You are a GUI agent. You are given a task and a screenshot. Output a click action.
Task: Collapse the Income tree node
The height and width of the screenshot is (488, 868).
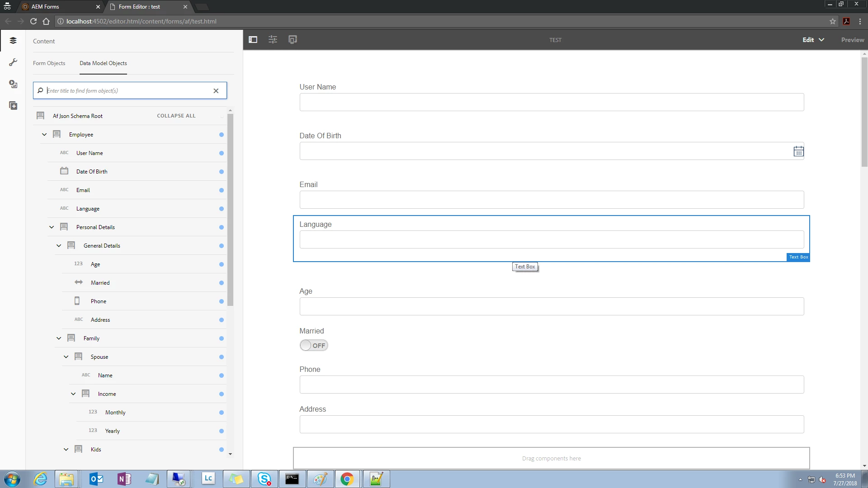73,394
